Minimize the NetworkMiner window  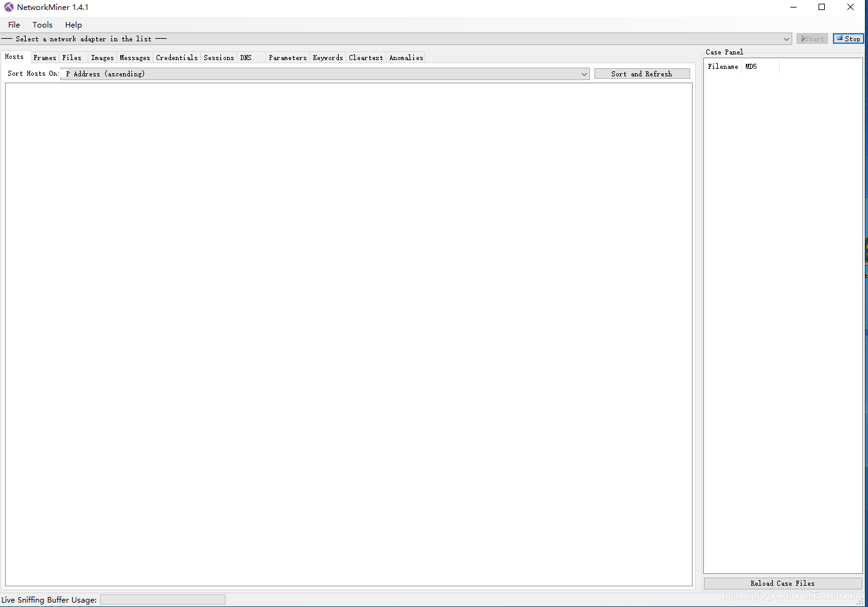click(x=793, y=8)
